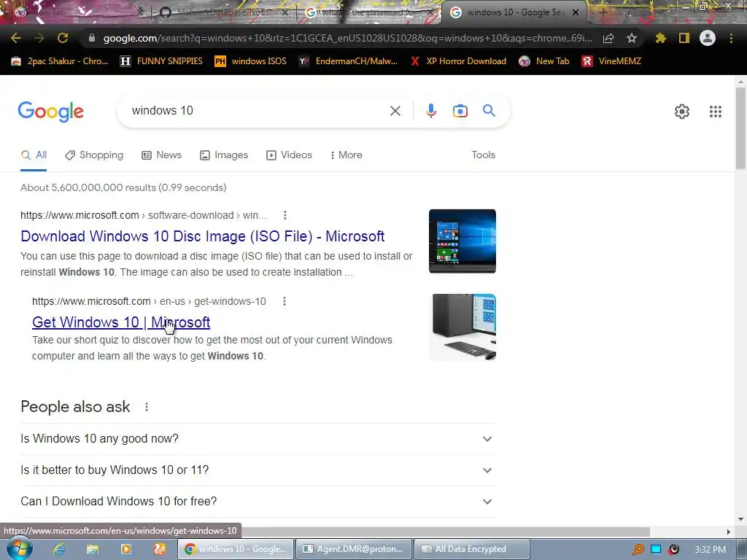Launch Internet Explorer from taskbar
Image resolution: width=747 pixels, height=560 pixels.
click(58, 549)
